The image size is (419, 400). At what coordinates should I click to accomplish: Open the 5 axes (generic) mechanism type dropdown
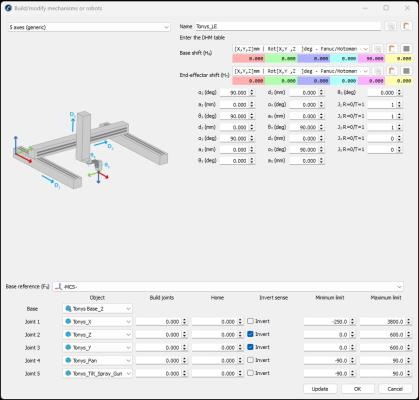click(x=89, y=27)
